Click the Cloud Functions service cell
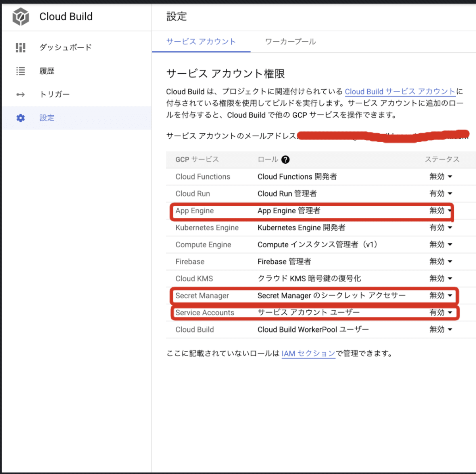 click(x=203, y=177)
